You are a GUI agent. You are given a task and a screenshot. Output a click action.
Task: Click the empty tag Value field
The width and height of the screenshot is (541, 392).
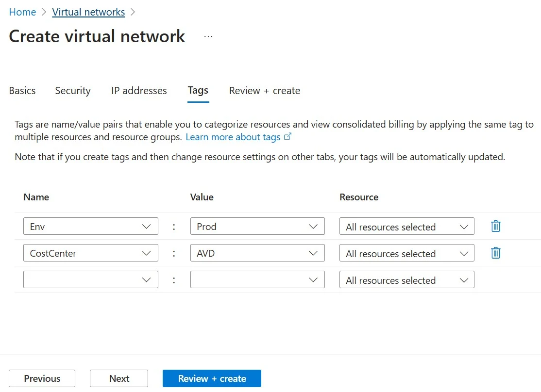250,280
